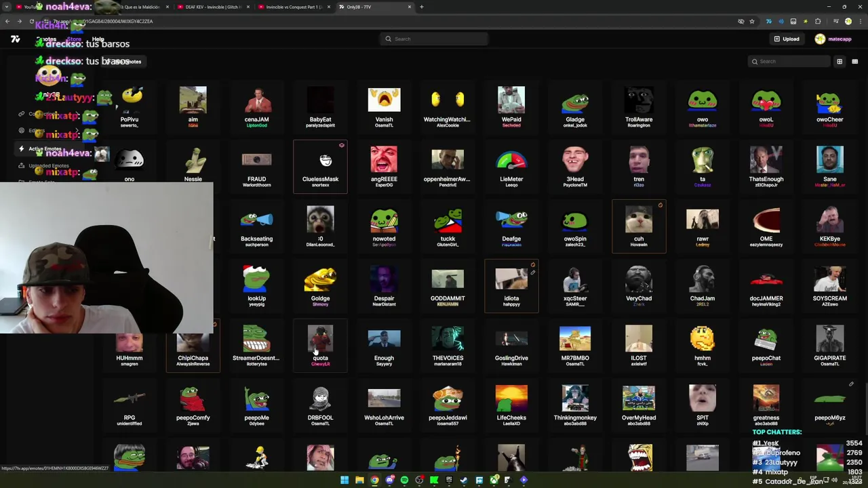Open the 3Head emote

[x=575, y=167]
